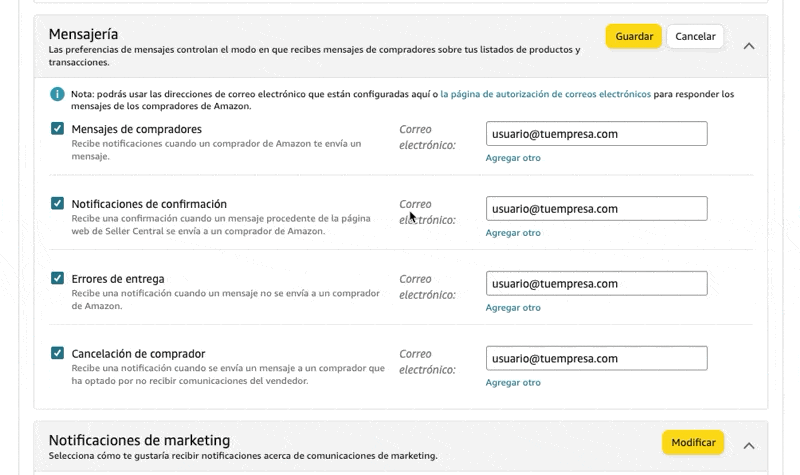Click Modificar in Notificaciones de marketing
This screenshot has width=800, height=475.
[x=693, y=442]
